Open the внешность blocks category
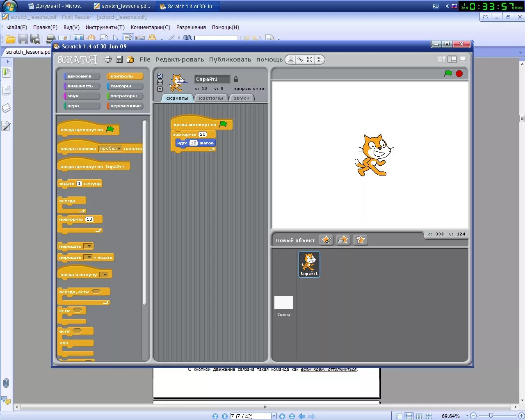525x420 pixels. pos(82,86)
